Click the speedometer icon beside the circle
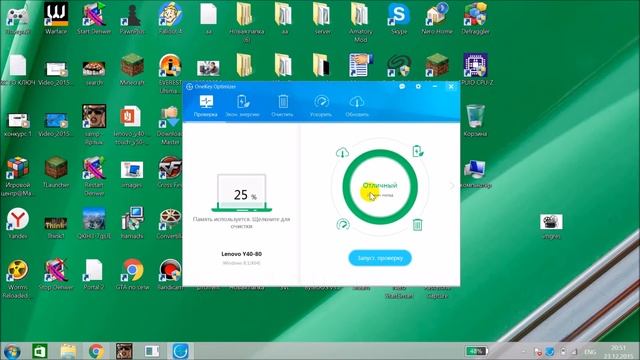This screenshot has width=640, height=360. coord(343,224)
